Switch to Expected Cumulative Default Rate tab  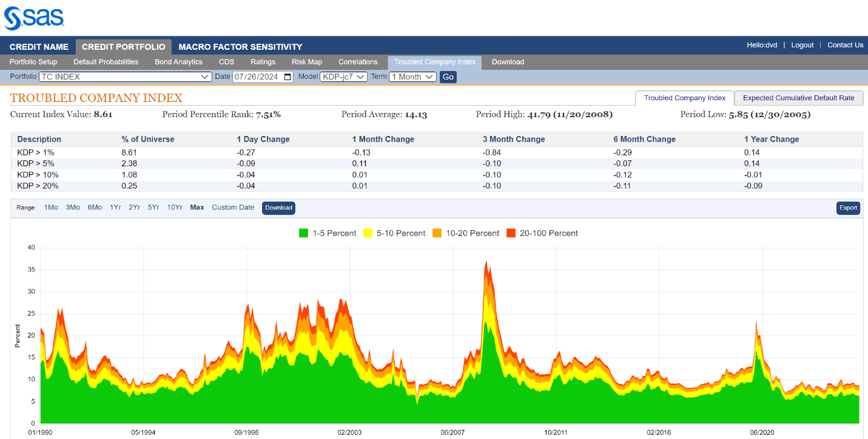pyautogui.click(x=798, y=98)
